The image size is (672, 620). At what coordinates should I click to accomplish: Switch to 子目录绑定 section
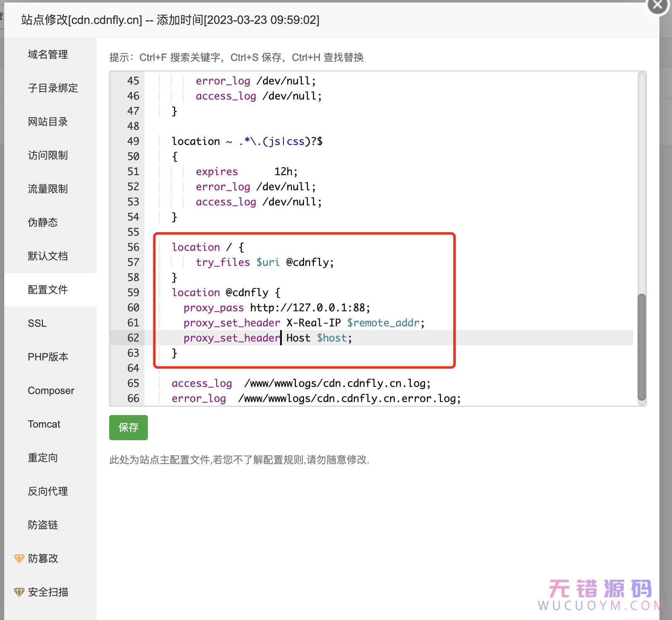tap(53, 88)
